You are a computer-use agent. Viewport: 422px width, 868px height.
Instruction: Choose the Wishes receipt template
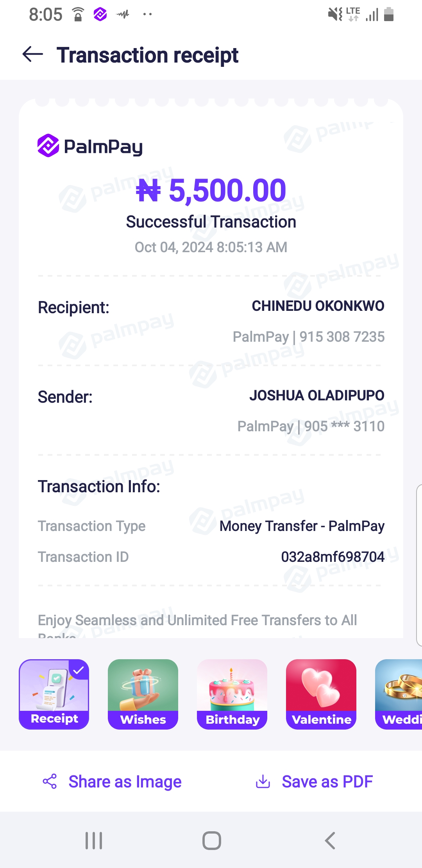[143, 694]
